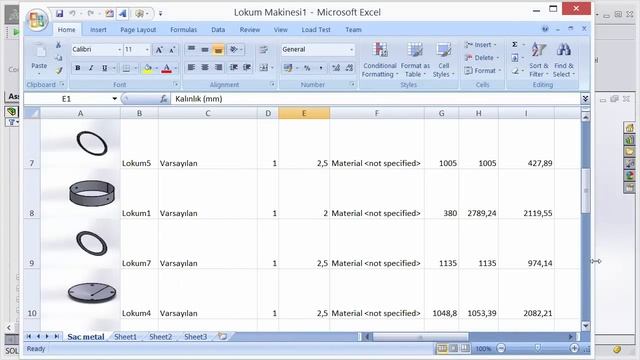The height and width of the screenshot is (360, 640).
Task: Decrease decimal places
Action: (349, 68)
